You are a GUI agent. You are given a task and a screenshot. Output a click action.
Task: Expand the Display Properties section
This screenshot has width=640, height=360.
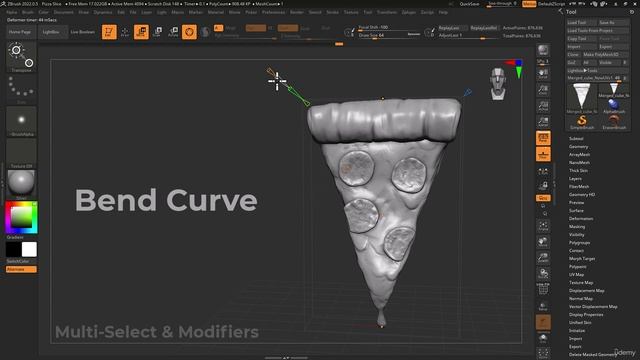tap(586, 315)
